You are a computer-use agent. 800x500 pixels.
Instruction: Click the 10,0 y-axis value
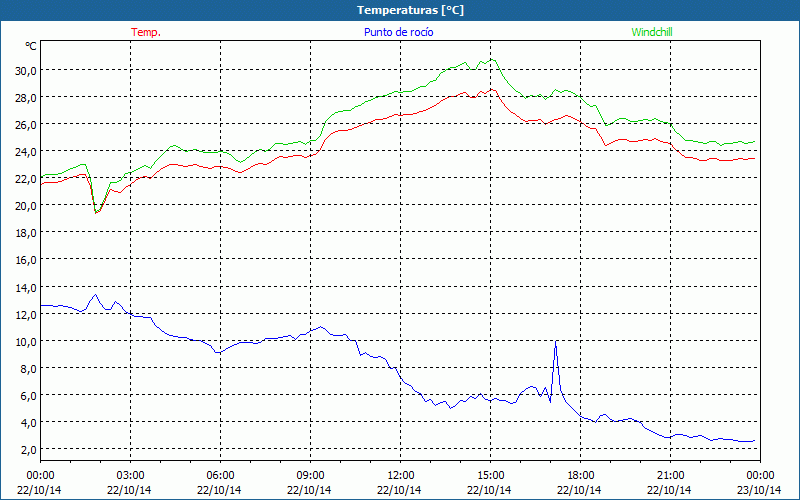26,341
